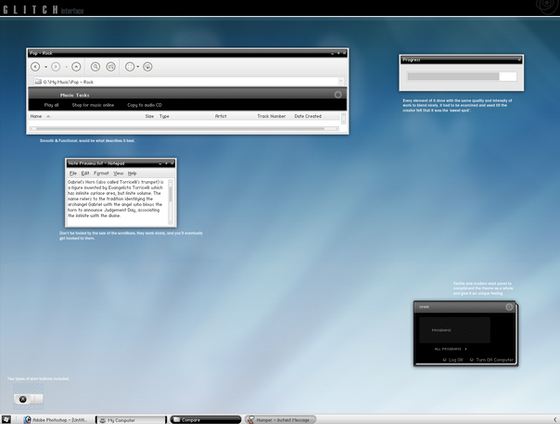Open the address bar dropdown
The image size is (560, 424).
(341, 82)
